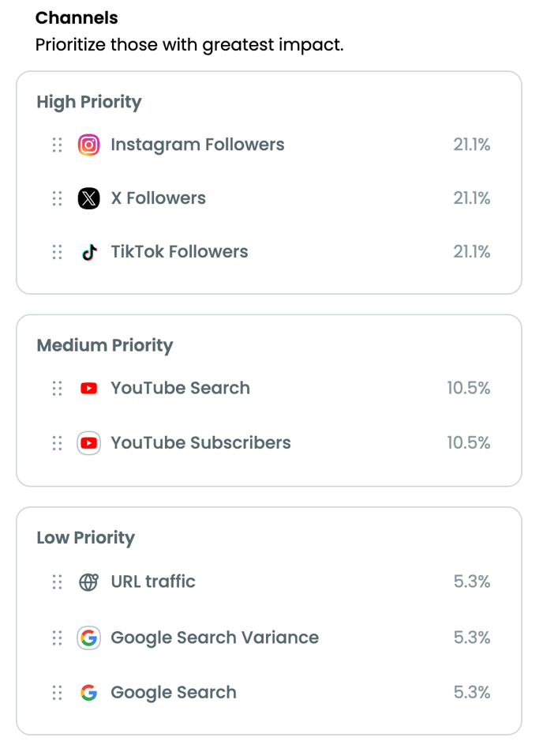Click the Medium Priority section heading
Viewport: 543px width, 756px height.
click(105, 346)
